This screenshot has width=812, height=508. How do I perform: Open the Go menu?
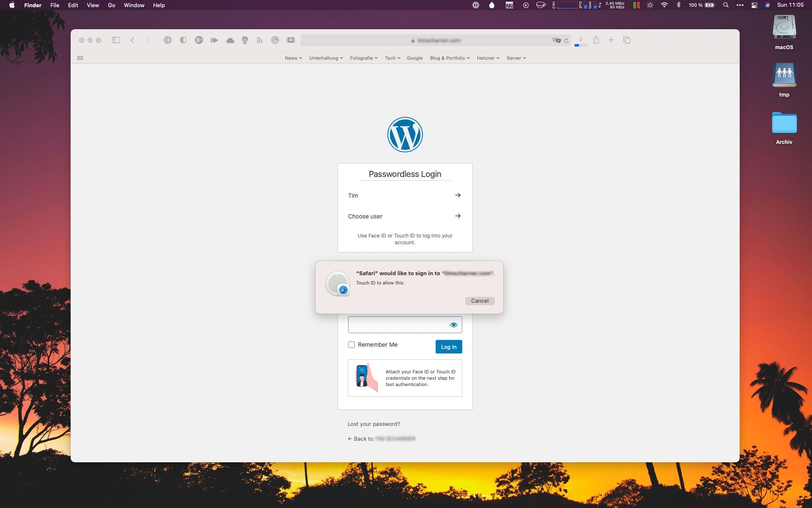click(112, 5)
